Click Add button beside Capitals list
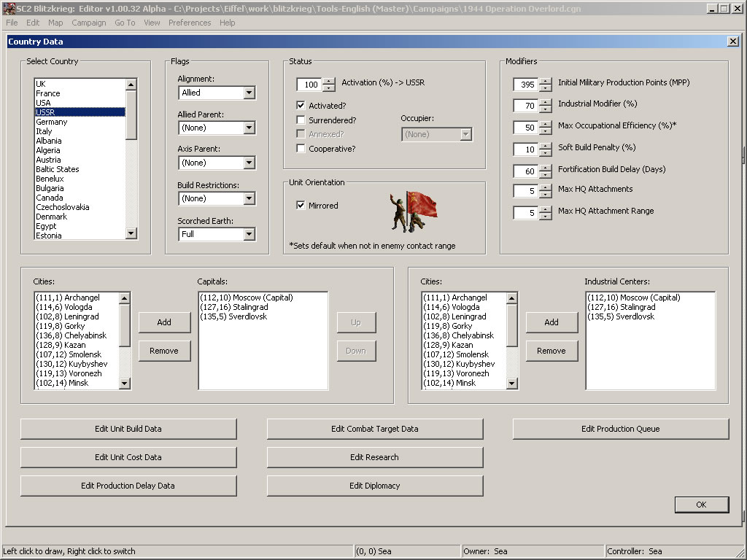 point(164,322)
